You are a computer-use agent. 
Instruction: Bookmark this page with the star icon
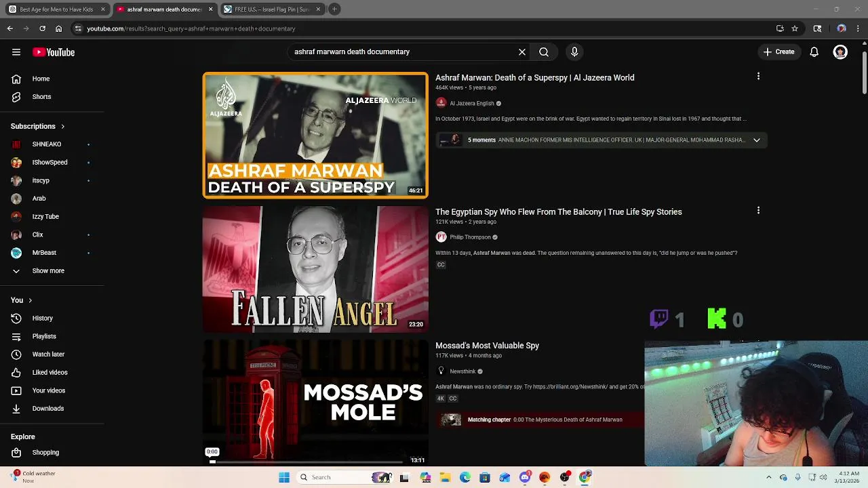point(795,28)
